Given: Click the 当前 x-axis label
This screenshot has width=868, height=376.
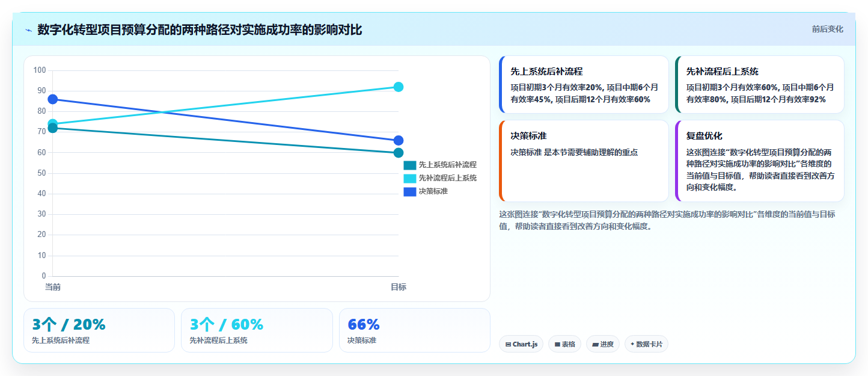Looking at the screenshot, I should 53,287.
